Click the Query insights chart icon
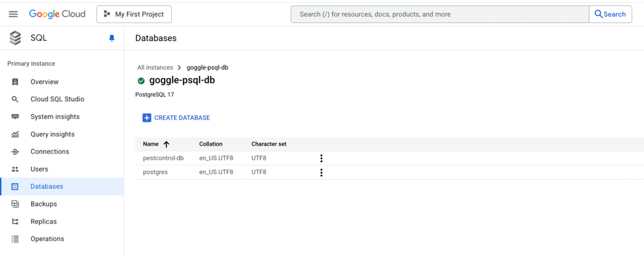 pyautogui.click(x=15, y=134)
